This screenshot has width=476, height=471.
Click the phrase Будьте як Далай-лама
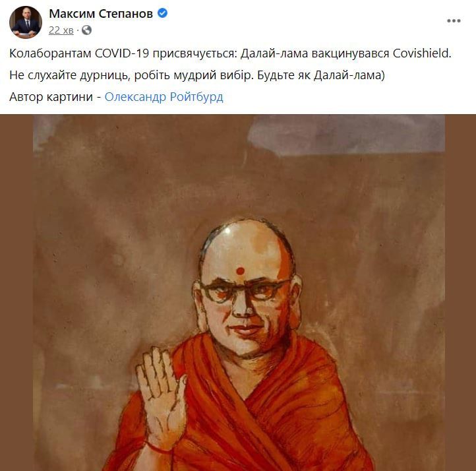click(321, 75)
